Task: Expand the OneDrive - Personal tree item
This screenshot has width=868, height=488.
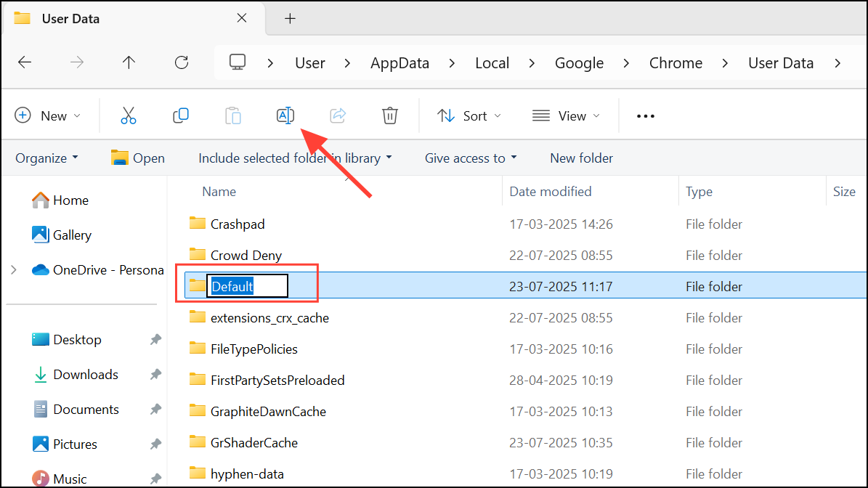Action: coord(14,269)
